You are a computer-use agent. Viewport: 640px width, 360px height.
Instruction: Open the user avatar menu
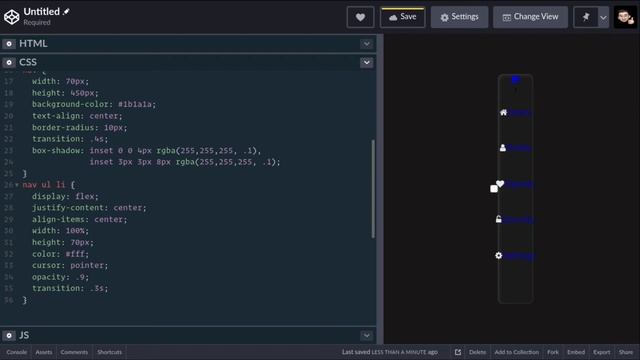(625, 17)
